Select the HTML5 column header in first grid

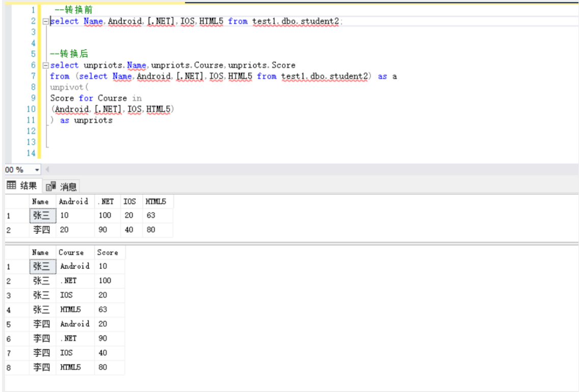[157, 202]
